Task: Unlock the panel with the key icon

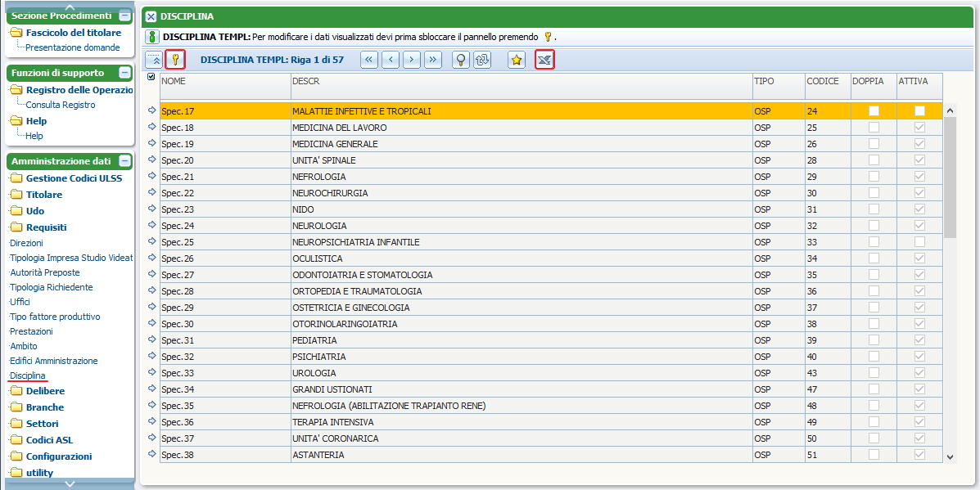Action: click(175, 60)
